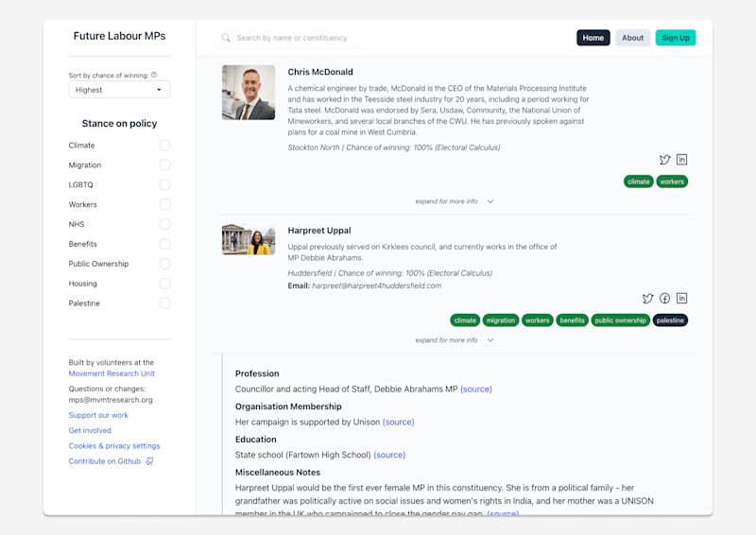Click Chris McDonald's climate tag
This screenshot has width=756, height=535.
[x=639, y=181]
